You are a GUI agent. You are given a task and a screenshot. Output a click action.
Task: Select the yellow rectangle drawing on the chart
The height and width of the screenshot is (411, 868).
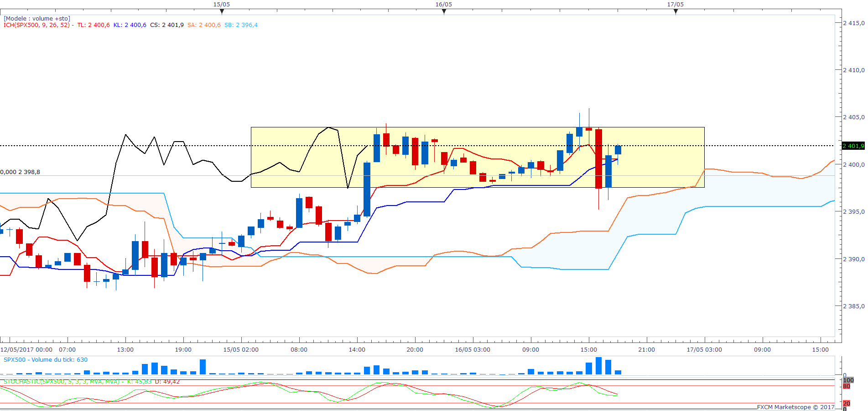[x=478, y=157]
